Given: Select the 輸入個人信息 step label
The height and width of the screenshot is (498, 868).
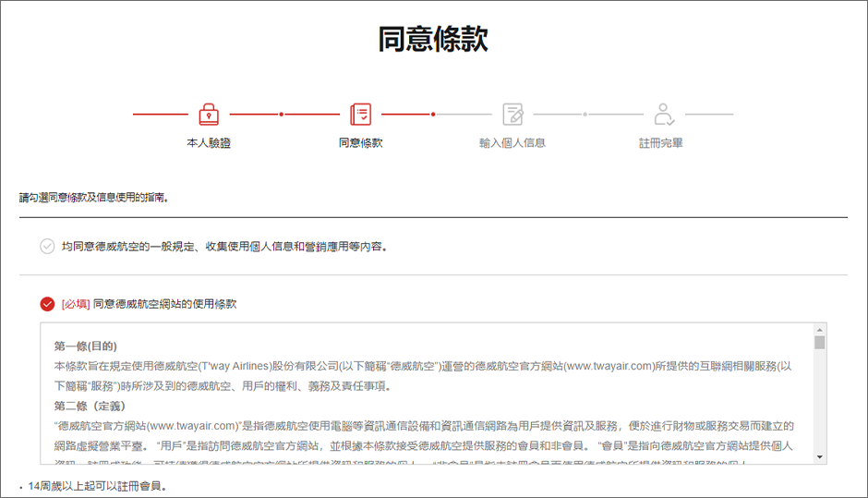Looking at the screenshot, I should pos(512,143).
